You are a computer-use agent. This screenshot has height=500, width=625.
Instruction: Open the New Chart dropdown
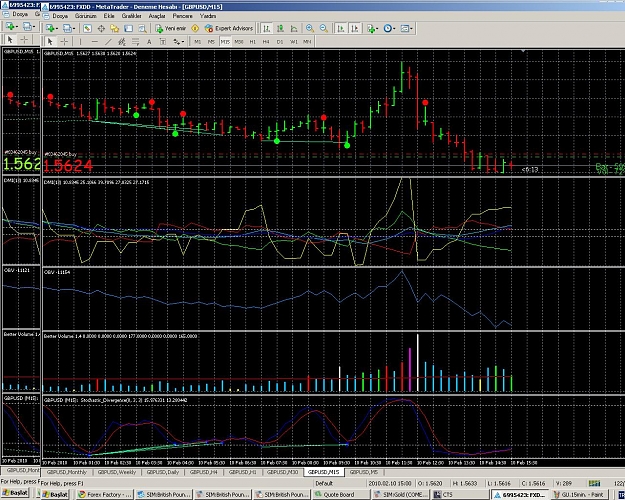point(52,28)
